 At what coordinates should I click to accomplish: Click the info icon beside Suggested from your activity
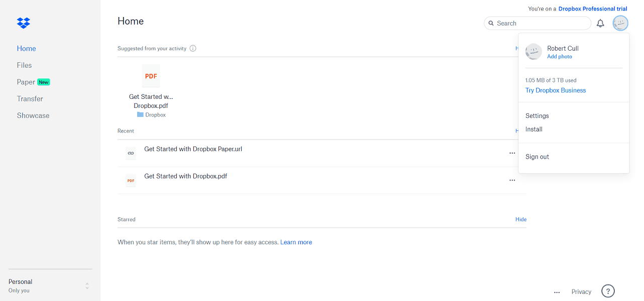tap(193, 49)
